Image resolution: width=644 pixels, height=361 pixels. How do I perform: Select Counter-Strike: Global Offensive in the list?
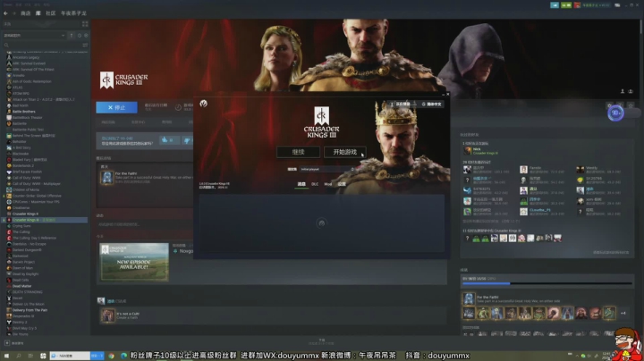point(37,196)
